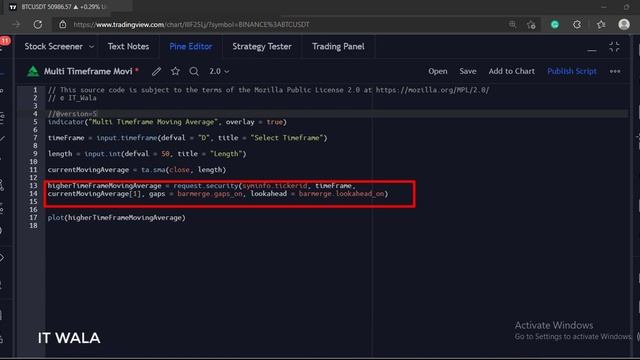Screen dimensions: 640x360
Task: Open the three-dot more options menu
Action: 615,71
